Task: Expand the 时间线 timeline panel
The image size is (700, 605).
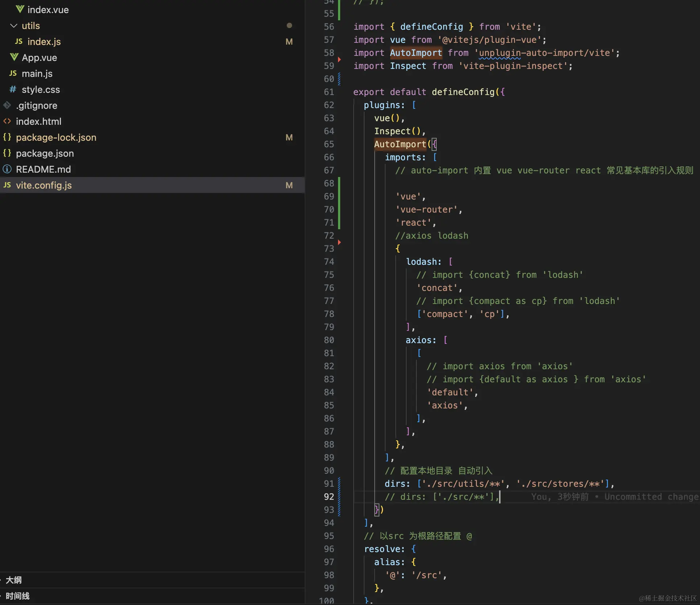Action: [x=17, y=596]
